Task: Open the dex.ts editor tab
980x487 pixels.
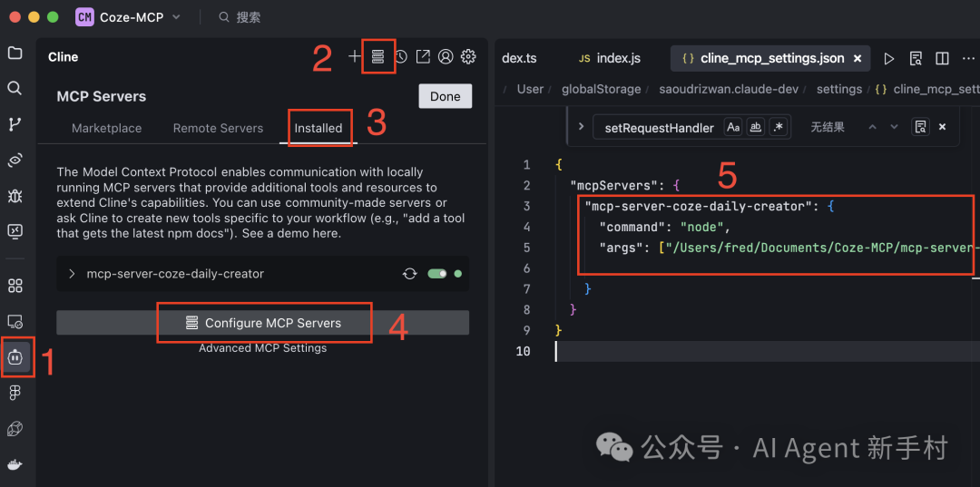Action: [519, 59]
